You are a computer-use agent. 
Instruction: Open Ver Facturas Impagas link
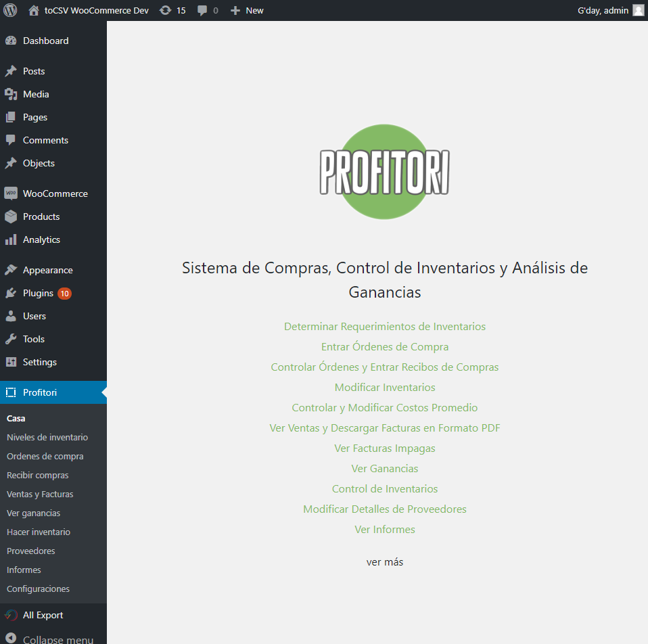[385, 448]
